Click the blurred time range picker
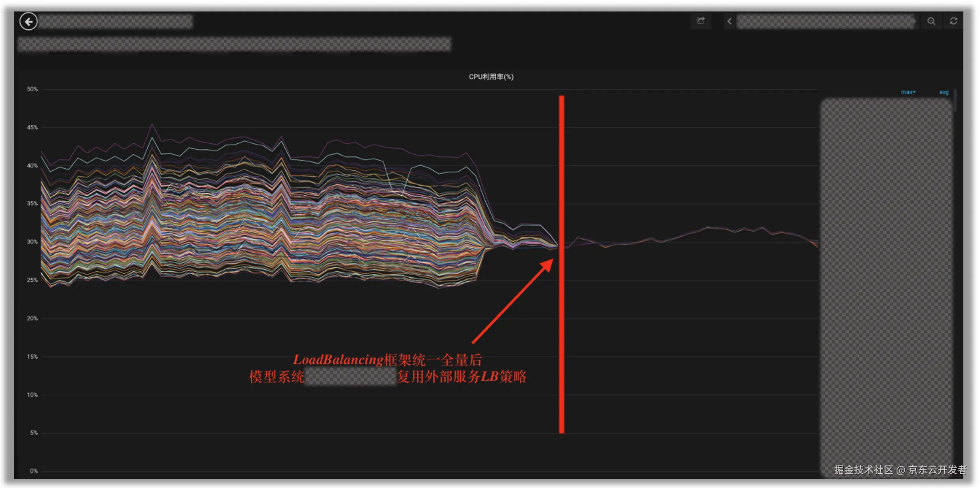The width and height of the screenshot is (980, 488). (x=826, y=21)
